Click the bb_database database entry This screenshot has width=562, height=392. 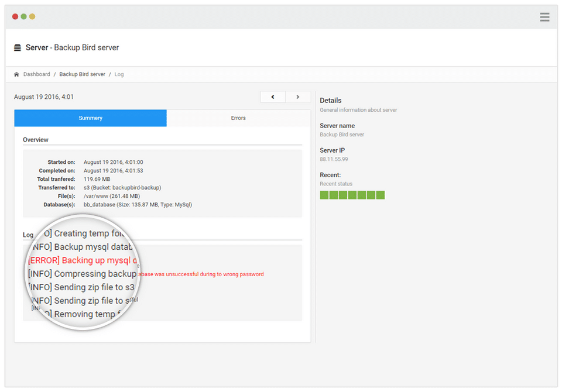click(138, 205)
